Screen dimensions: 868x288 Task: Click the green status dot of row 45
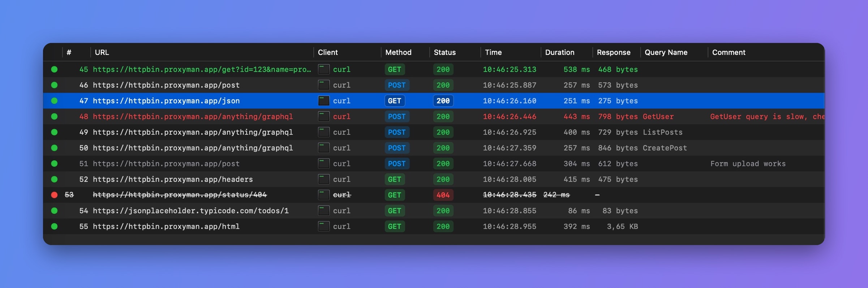click(x=54, y=69)
